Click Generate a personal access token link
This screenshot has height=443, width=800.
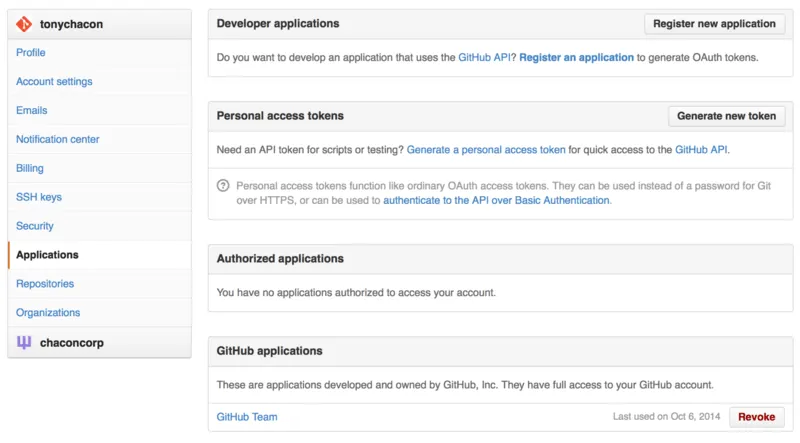pyautogui.click(x=486, y=150)
